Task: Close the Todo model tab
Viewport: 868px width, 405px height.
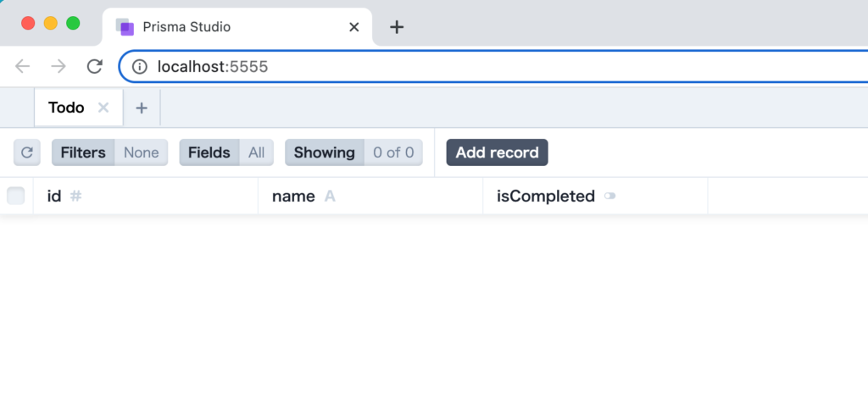Action: click(x=103, y=108)
